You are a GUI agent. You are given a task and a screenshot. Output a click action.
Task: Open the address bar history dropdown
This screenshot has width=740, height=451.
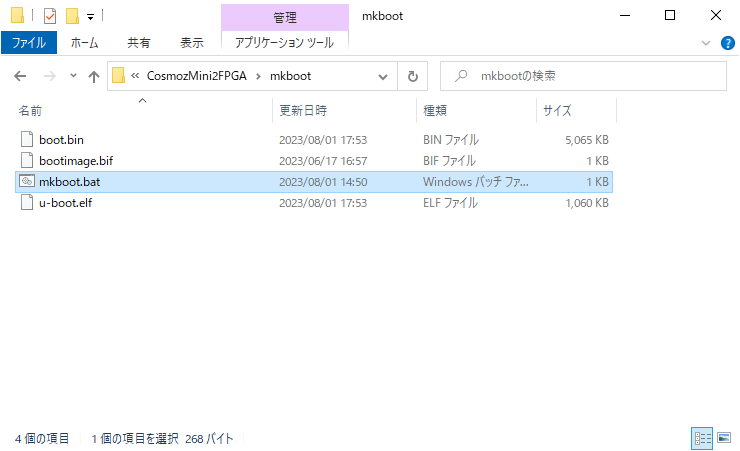point(383,76)
